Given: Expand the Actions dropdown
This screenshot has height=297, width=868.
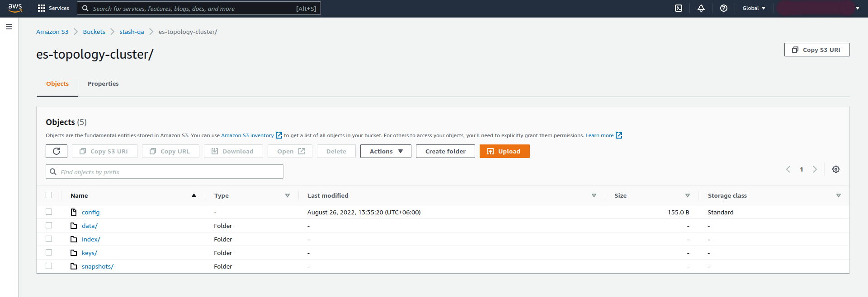Looking at the screenshot, I should (x=386, y=151).
